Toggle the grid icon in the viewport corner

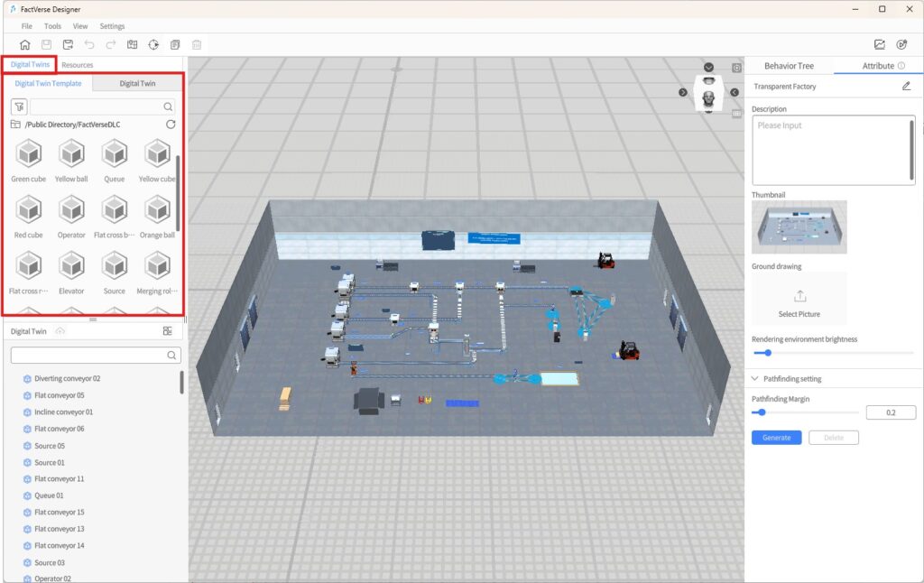click(737, 114)
